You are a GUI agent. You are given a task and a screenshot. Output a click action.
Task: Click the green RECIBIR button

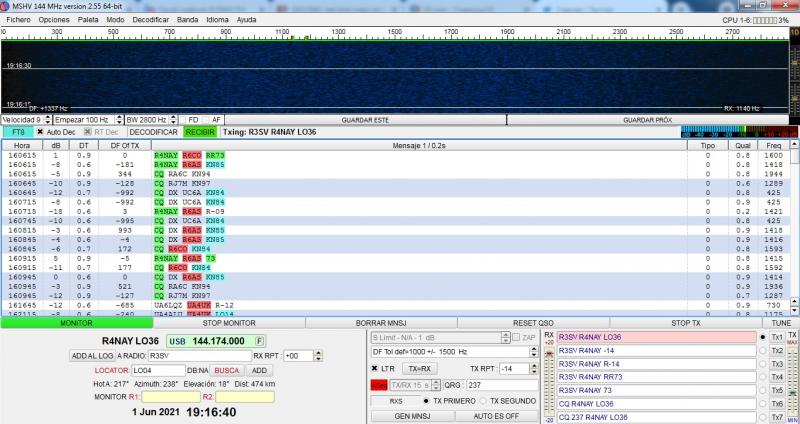[200, 131]
